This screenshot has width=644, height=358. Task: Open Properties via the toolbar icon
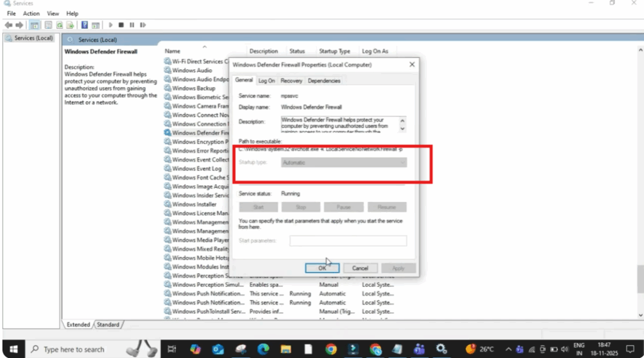pyautogui.click(x=48, y=25)
